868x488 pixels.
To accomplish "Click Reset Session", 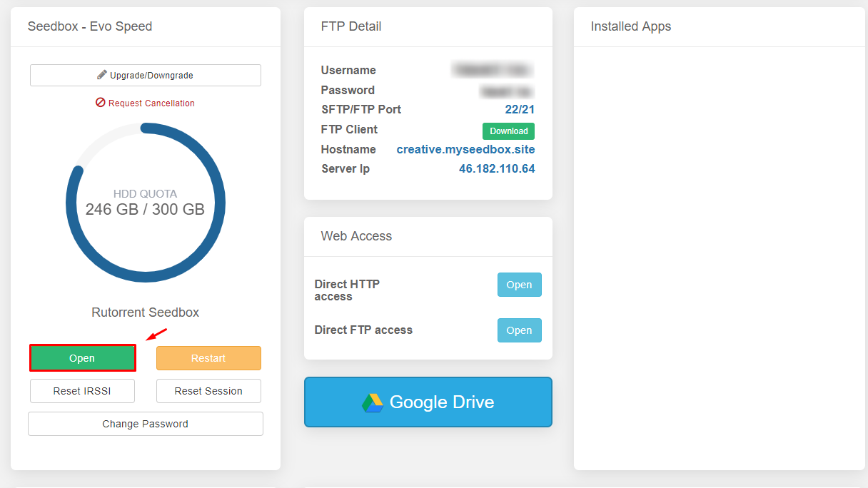I will (x=208, y=391).
